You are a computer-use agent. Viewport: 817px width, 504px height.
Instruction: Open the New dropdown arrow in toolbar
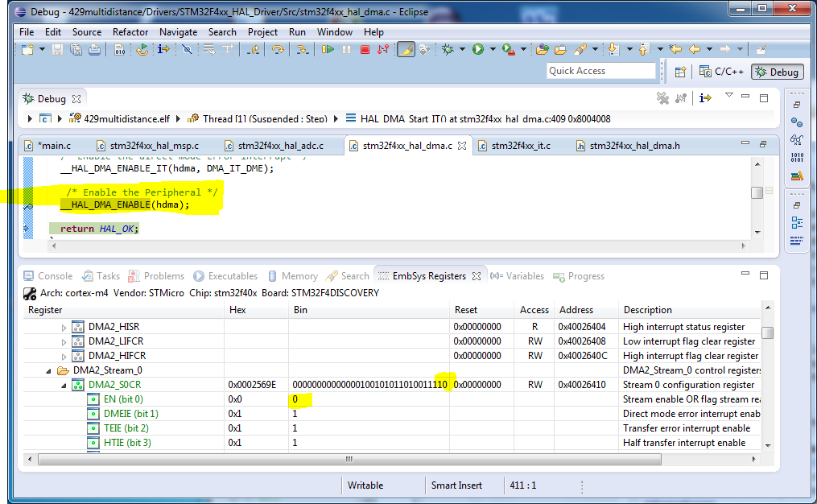[42, 49]
